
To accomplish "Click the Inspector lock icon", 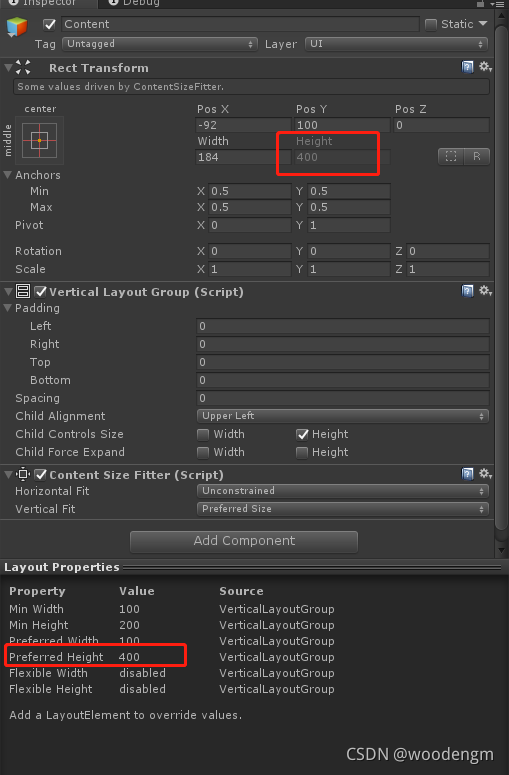I will click(x=480, y=3).
